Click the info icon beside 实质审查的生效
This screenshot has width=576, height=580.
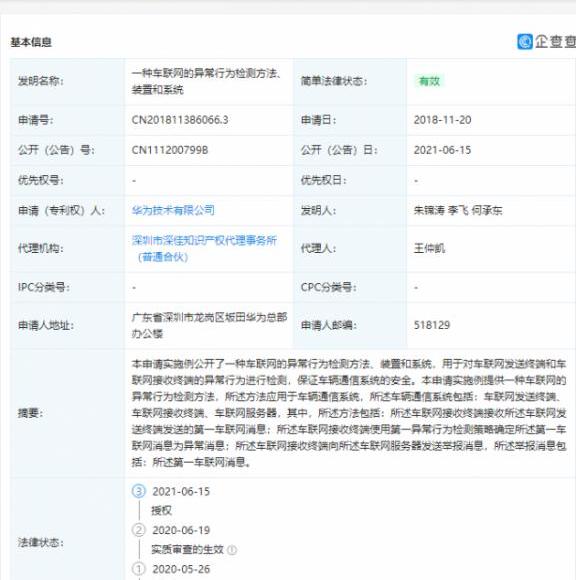point(232,550)
